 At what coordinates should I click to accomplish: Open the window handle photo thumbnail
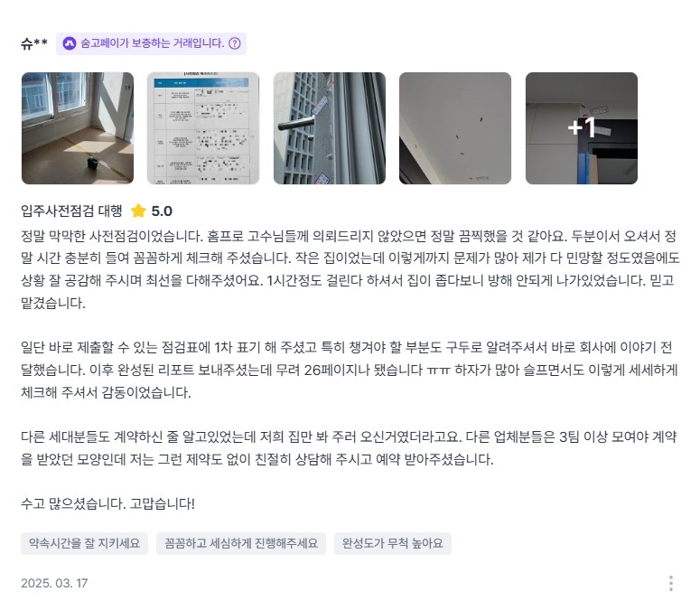click(330, 128)
